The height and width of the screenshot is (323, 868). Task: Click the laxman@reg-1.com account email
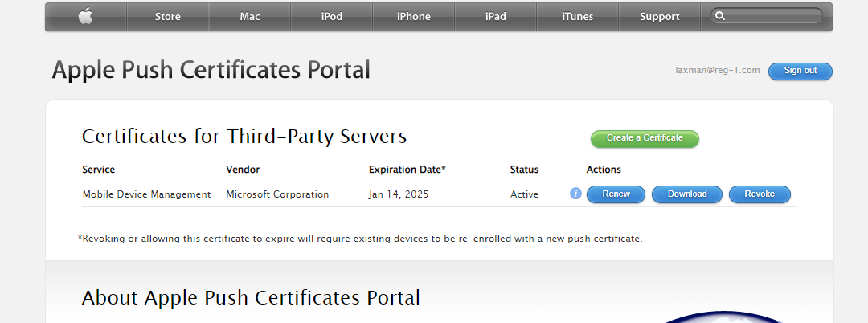coord(717,71)
